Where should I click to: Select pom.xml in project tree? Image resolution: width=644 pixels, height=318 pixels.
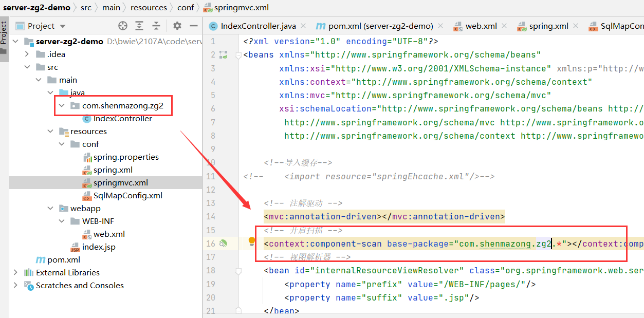coord(64,260)
